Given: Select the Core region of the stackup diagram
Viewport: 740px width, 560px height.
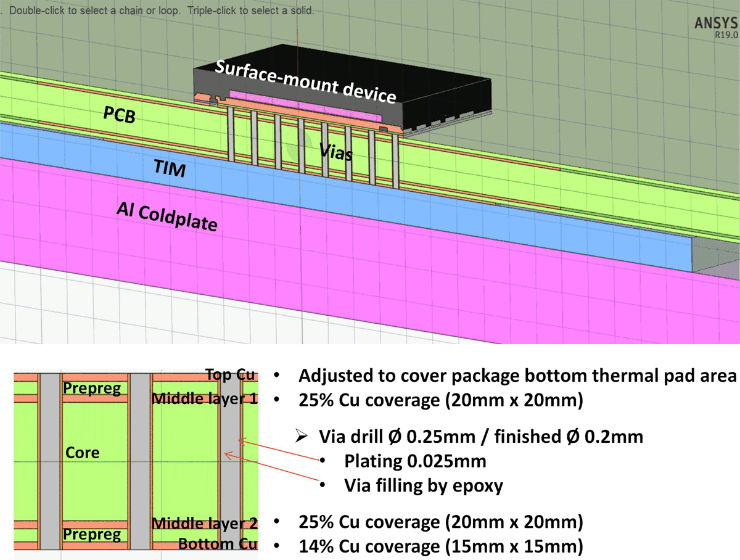Looking at the screenshot, I should pyautogui.click(x=83, y=452).
